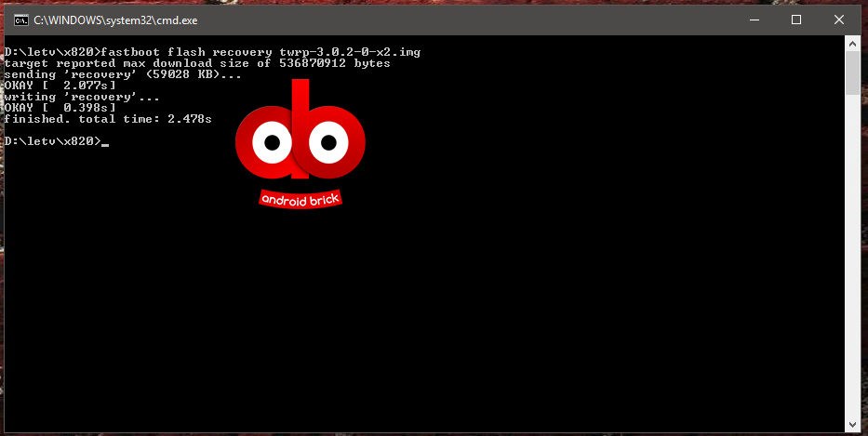Close the cmd.exe window
This screenshot has height=436, width=868.
(x=839, y=20)
